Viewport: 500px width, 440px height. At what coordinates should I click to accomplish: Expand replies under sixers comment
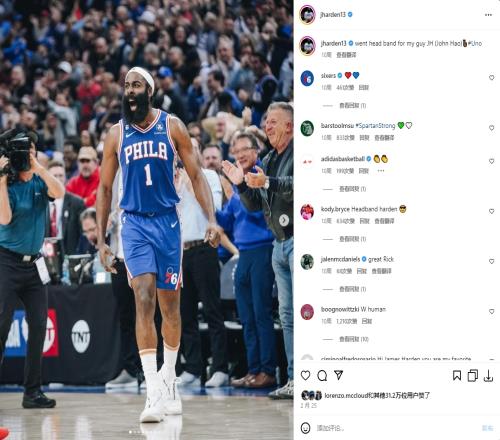(352, 105)
